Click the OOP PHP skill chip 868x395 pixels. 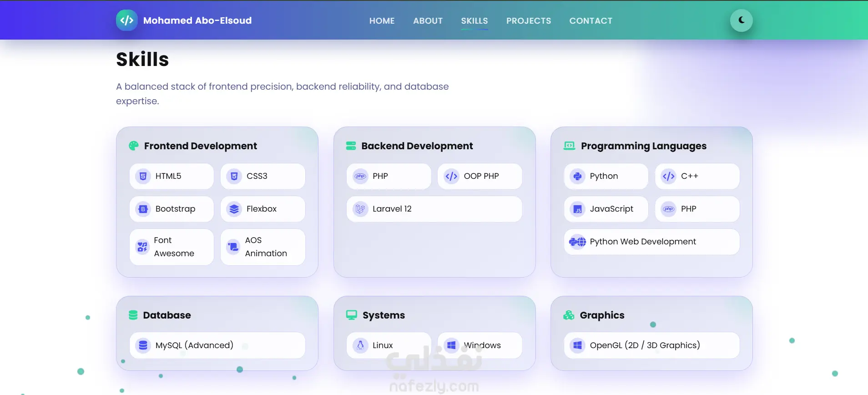point(479,176)
